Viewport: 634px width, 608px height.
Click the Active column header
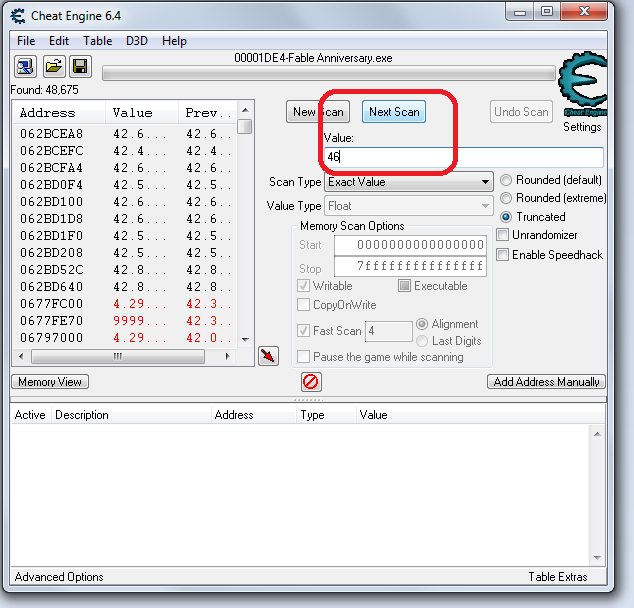(31, 415)
